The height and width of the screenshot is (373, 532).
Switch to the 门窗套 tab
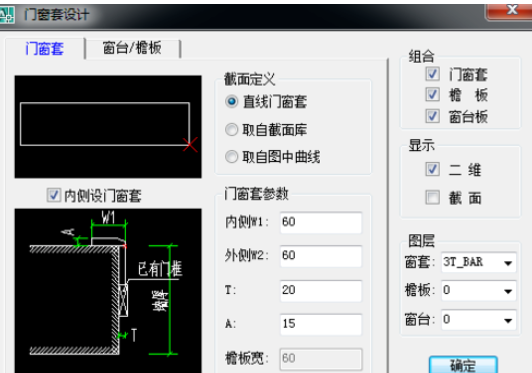(x=45, y=49)
